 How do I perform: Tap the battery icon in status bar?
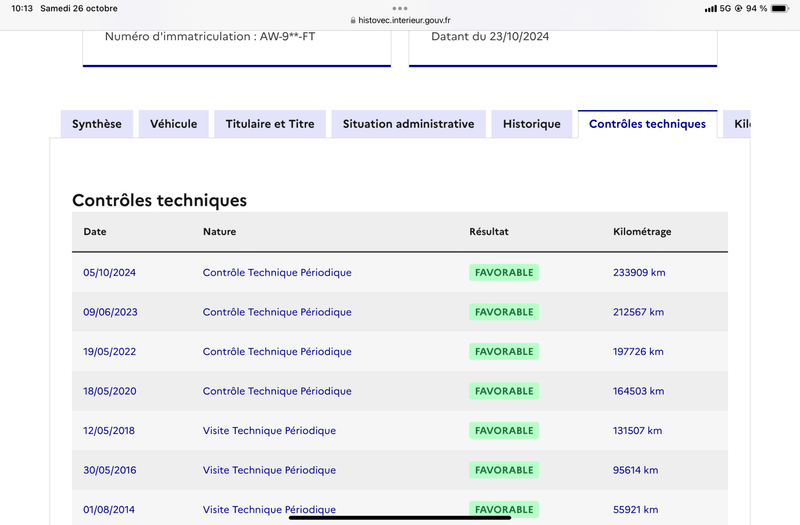click(780, 8)
